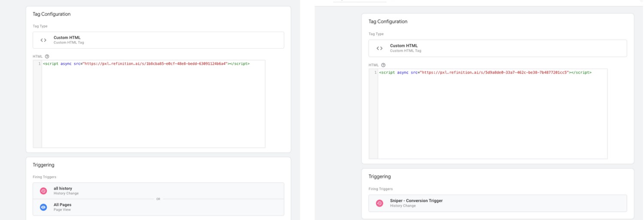Click the Page View subtitle under All Pages

point(62,210)
